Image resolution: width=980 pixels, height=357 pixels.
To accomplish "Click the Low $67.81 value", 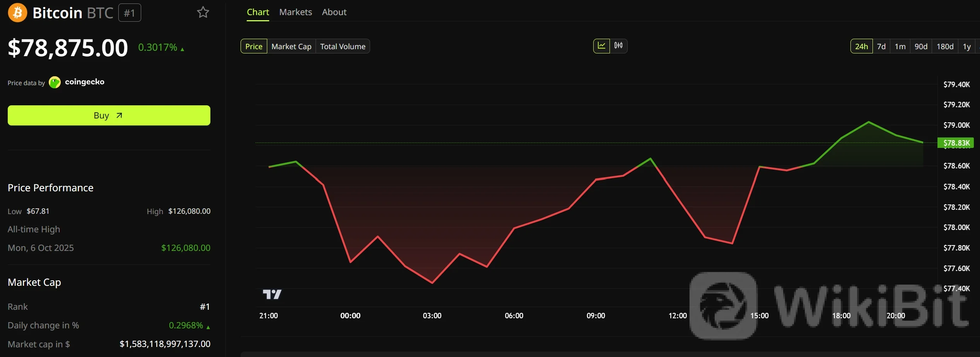I will click(38, 211).
